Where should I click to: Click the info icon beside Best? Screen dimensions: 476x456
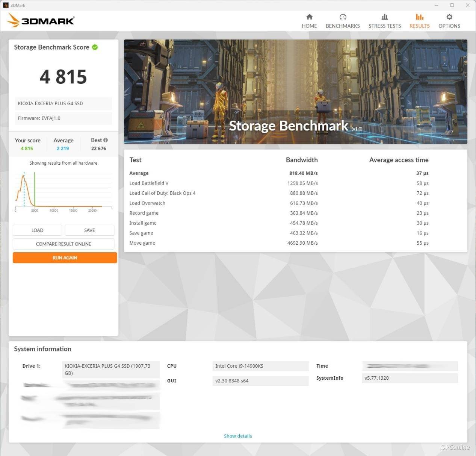(x=106, y=140)
